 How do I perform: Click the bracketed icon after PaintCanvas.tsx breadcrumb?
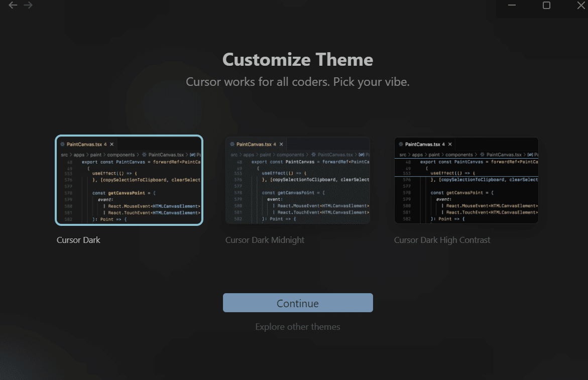click(x=193, y=155)
